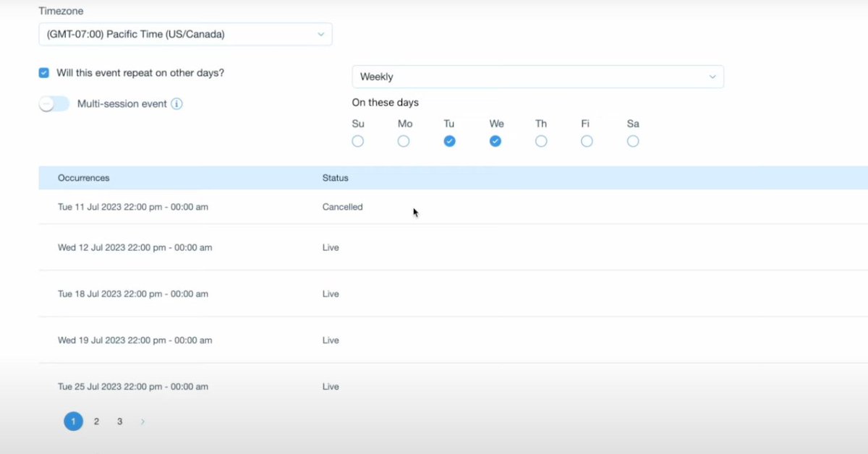Deselect the Wednesday repeat checkbox

point(495,141)
